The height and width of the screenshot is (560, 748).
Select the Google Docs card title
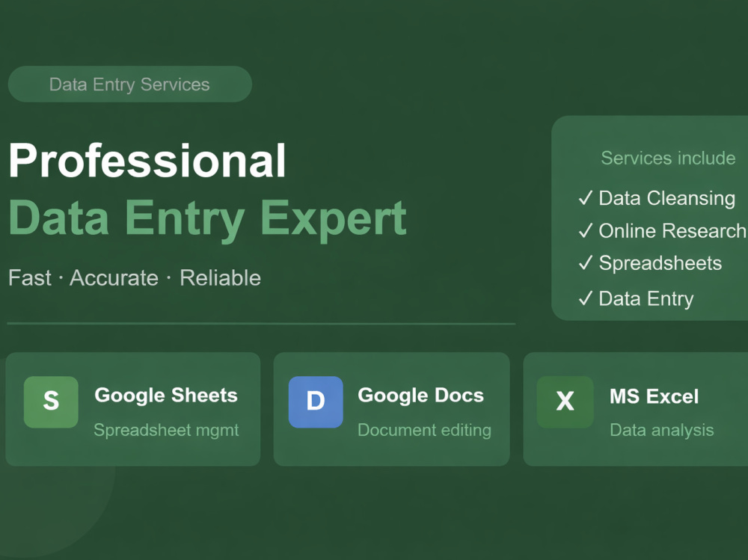tap(420, 395)
